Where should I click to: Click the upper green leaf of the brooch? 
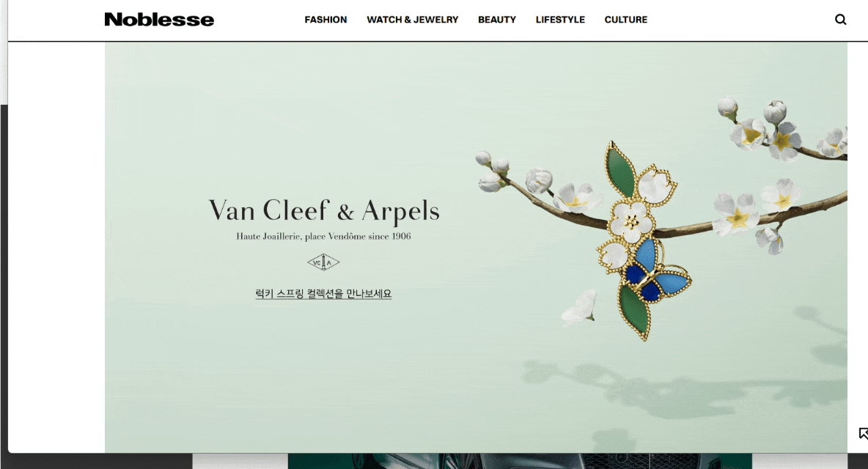(619, 169)
